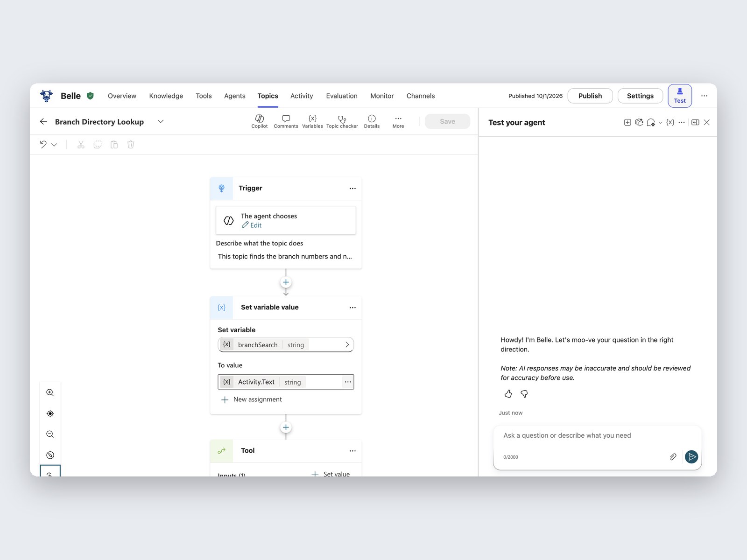Click the Undo icon

tap(43, 145)
